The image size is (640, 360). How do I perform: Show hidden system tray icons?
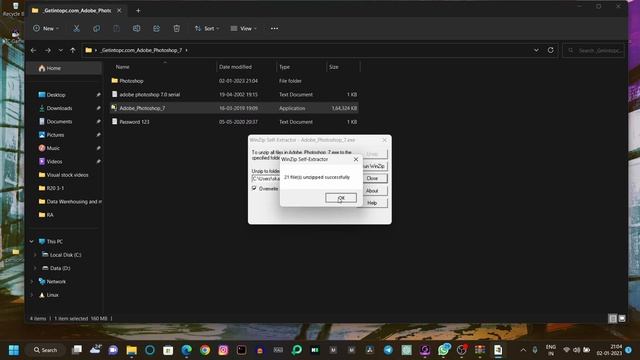523,350
